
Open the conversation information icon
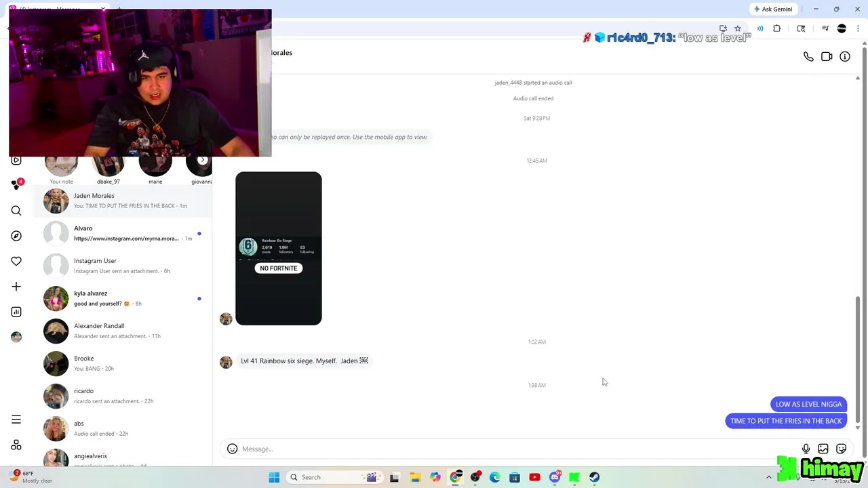(845, 57)
